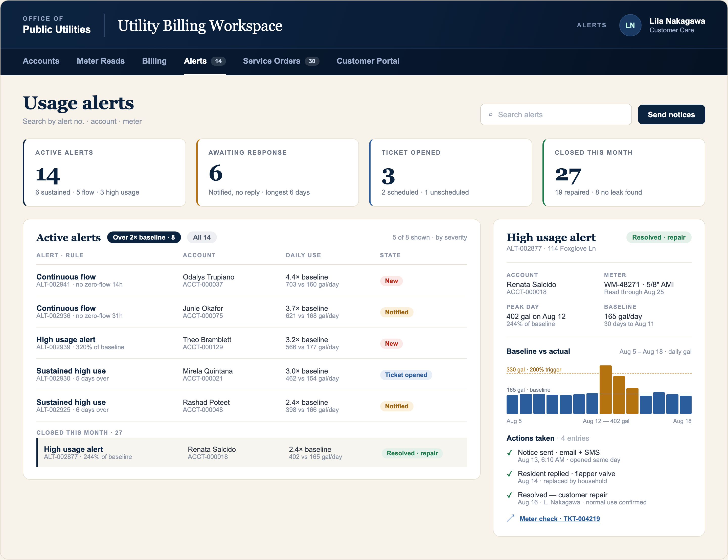728x560 pixels.
Task: Open the Active Alerts summary card
Action: tap(104, 173)
